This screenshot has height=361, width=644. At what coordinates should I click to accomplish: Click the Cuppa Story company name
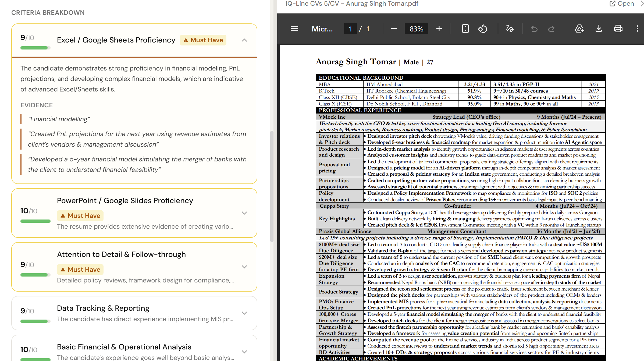point(334,206)
